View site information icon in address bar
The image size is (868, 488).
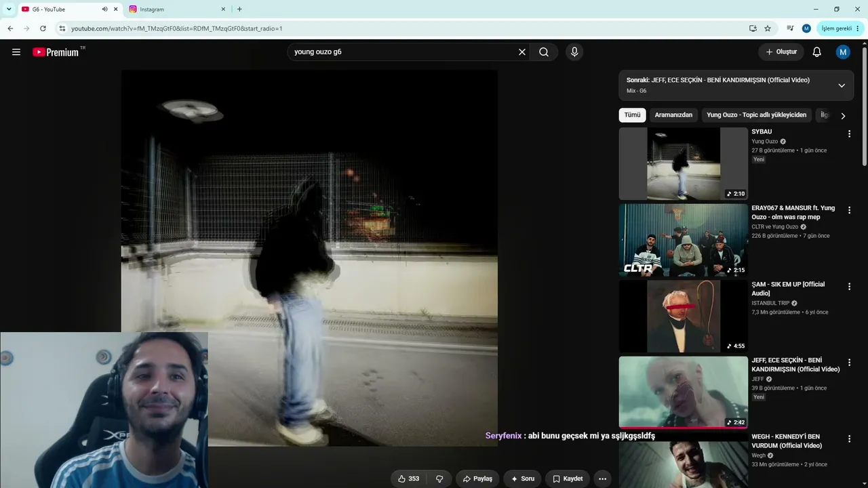62,28
